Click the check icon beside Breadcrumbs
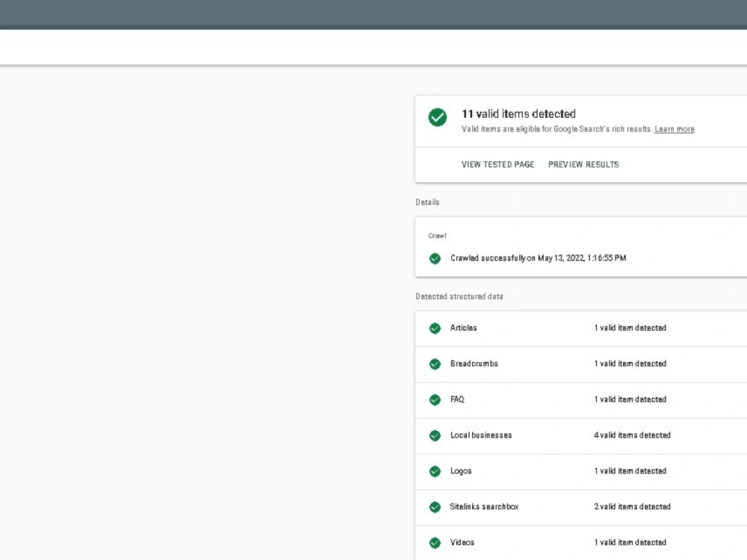This screenshot has width=747, height=560. (x=435, y=364)
